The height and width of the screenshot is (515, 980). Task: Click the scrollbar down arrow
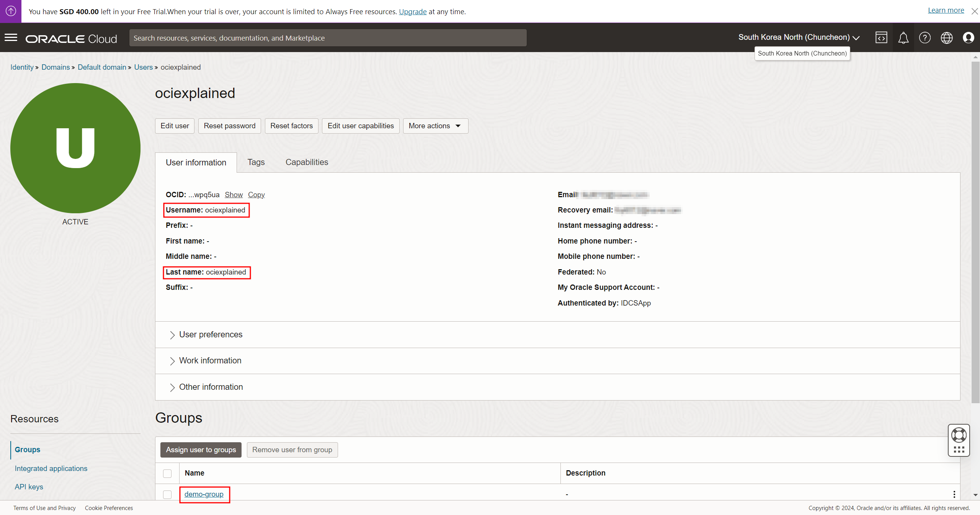pos(975,495)
